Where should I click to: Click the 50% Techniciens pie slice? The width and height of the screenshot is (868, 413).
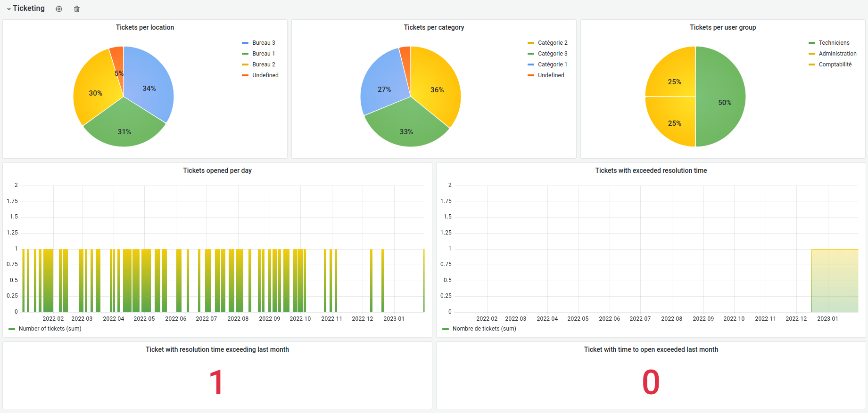coord(721,97)
